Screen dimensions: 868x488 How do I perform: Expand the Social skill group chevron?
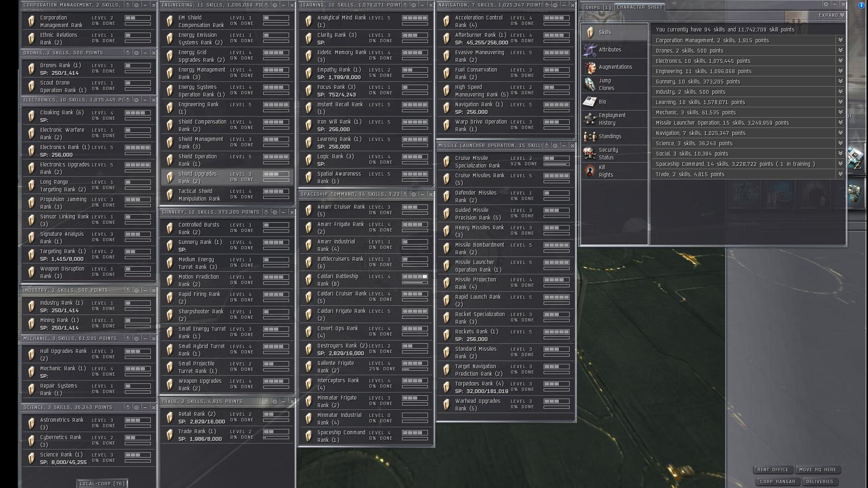point(840,153)
